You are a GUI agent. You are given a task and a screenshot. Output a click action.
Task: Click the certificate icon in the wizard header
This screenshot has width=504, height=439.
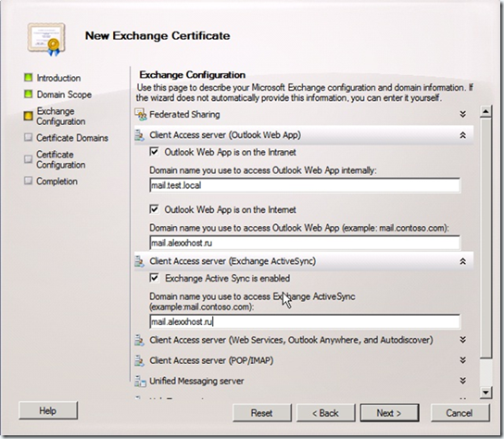tap(46, 39)
